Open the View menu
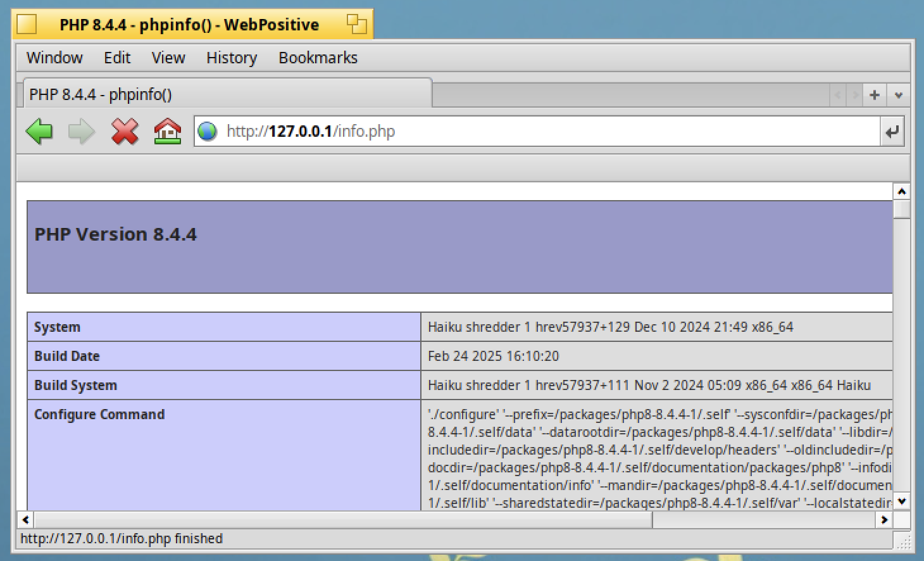This screenshot has width=924, height=561. [168, 58]
